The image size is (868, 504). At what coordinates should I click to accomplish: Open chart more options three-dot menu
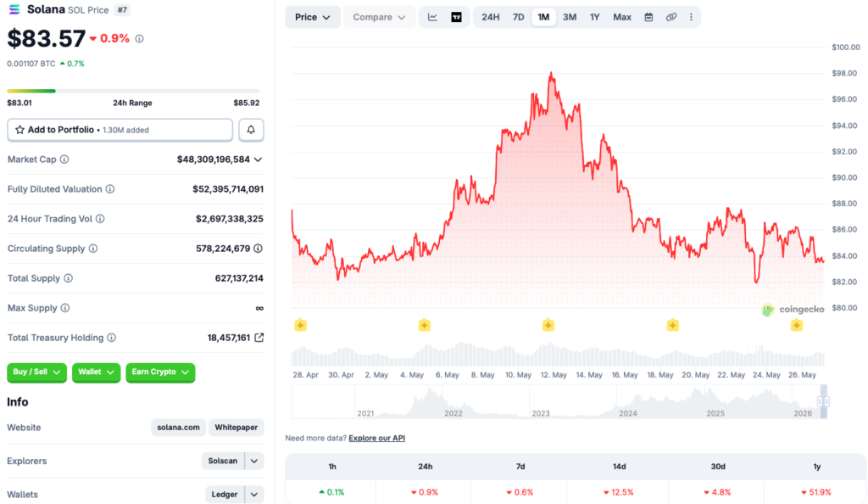click(691, 17)
